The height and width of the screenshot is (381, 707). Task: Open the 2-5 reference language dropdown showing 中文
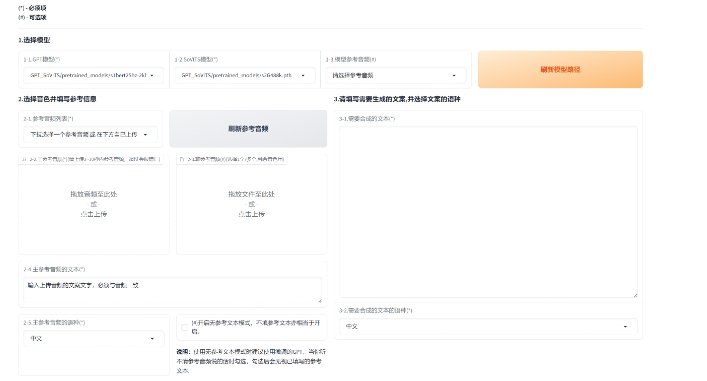(x=93, y=338)
